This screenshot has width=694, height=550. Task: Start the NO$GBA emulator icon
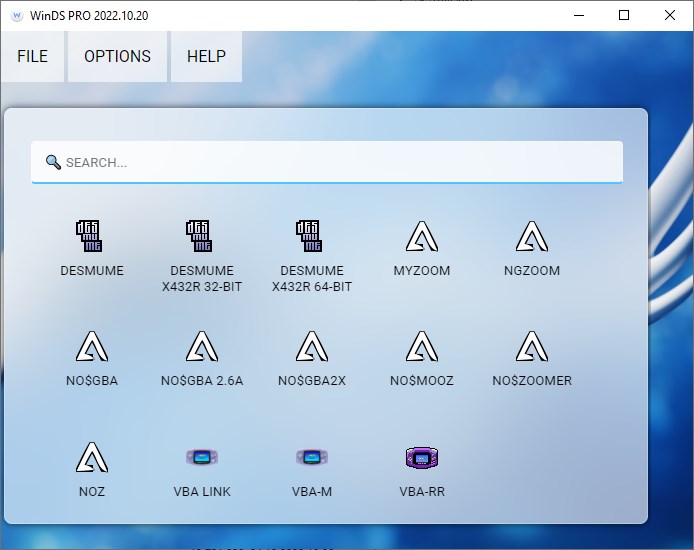point(92,346)
